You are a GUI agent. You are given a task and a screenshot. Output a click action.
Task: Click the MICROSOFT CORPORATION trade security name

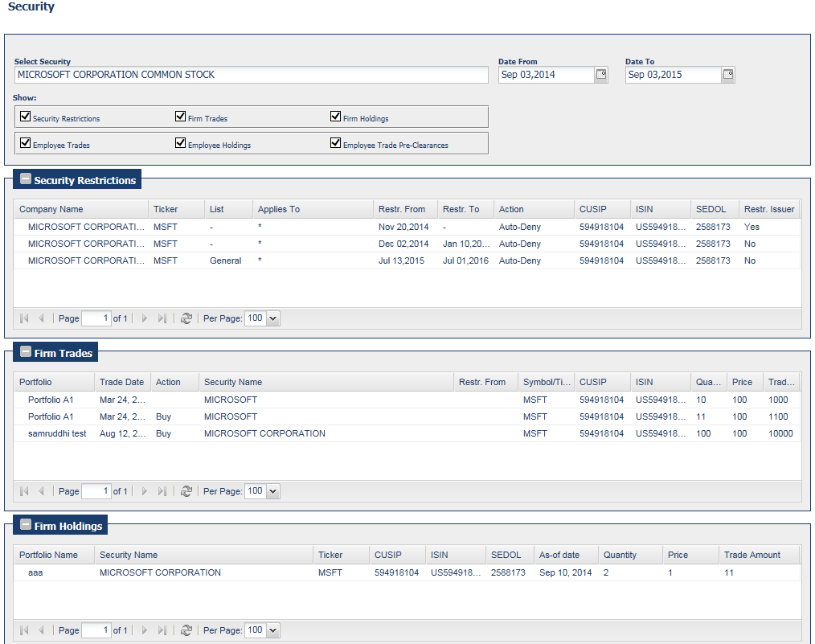click(x=264, y=433)
